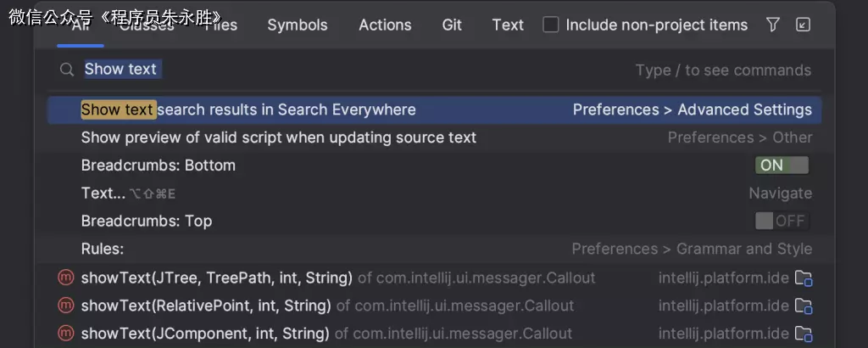Open the Git tab

pyautogui.click(x=452, y=25)
